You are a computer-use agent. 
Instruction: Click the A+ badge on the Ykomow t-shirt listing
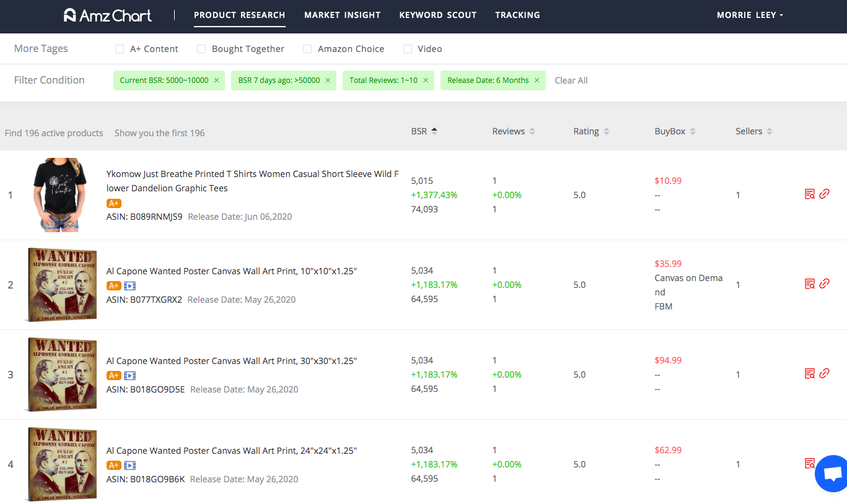(113, 202)
